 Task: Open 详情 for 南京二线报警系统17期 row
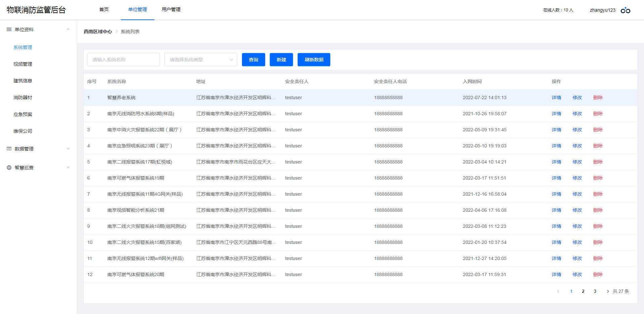(x=556, y=162)
